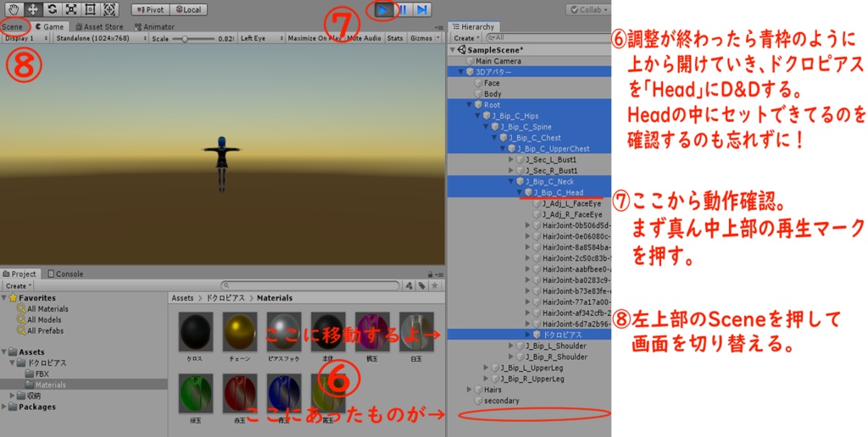Toggle the Local handle rotation button
Screen dimensions: 868x437
click(188, 10)
